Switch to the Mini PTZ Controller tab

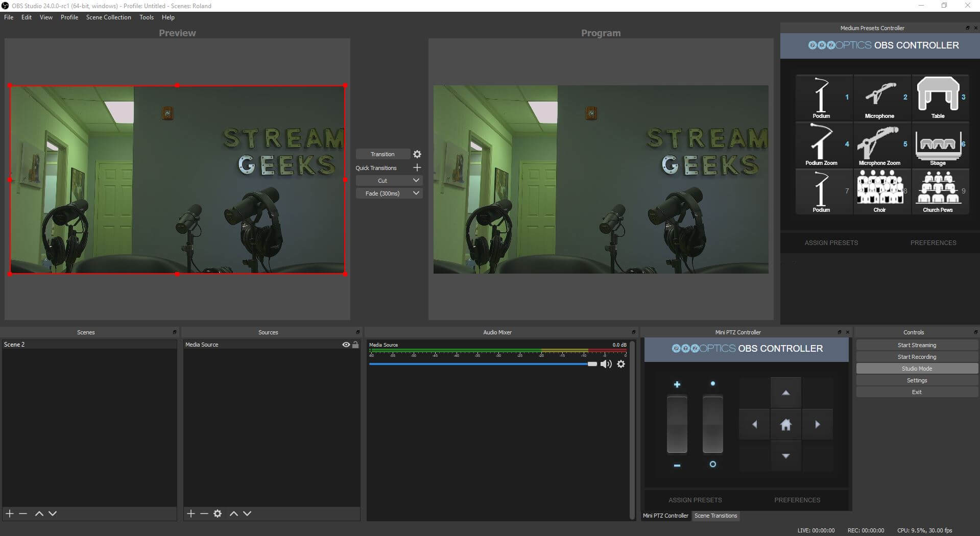pyautogui.click(x=665, y=516)
